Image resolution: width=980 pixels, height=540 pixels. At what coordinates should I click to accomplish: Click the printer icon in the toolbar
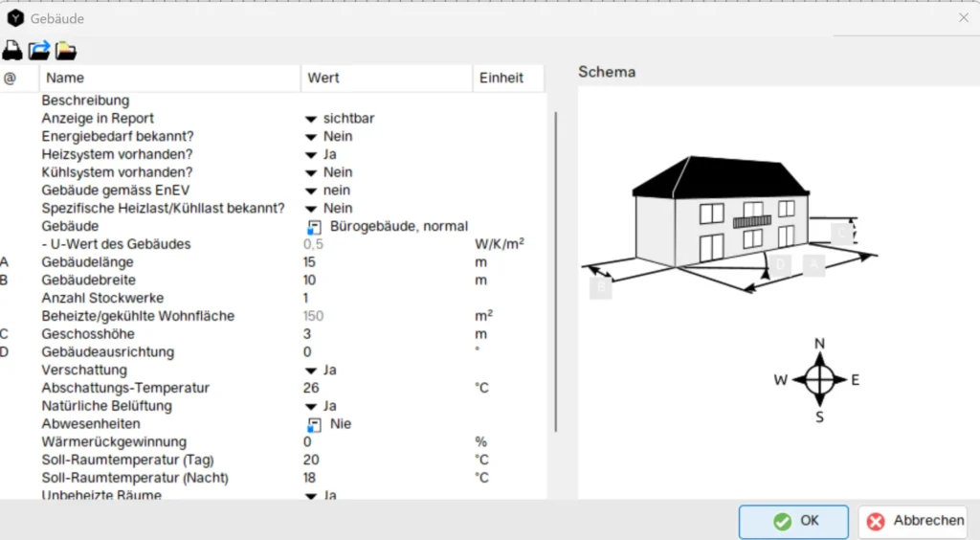[12, 50]
